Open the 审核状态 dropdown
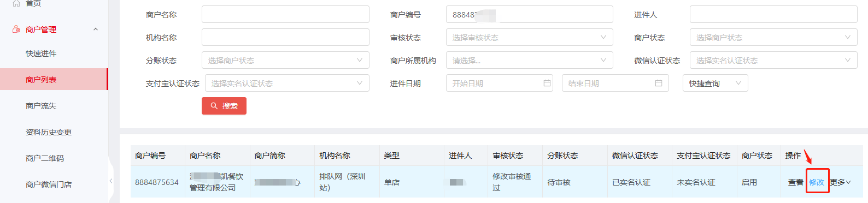The width and height of the screenshot is (868, 203). (529, 37)
